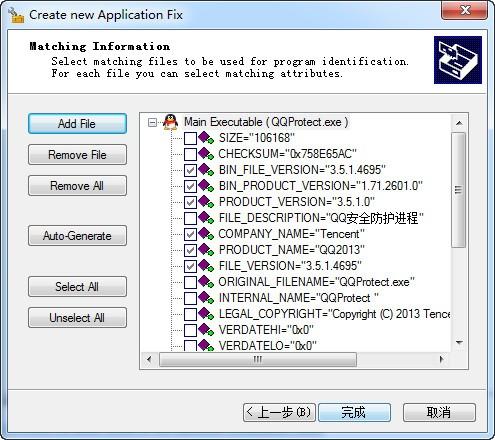Select the COMPANY_NAME="Tencent" text

[291, 234]
